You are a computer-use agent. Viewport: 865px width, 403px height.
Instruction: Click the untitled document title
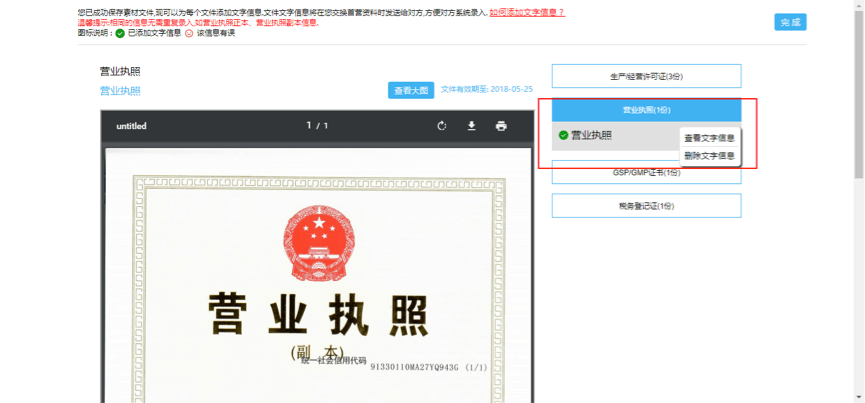coord(131,126)
